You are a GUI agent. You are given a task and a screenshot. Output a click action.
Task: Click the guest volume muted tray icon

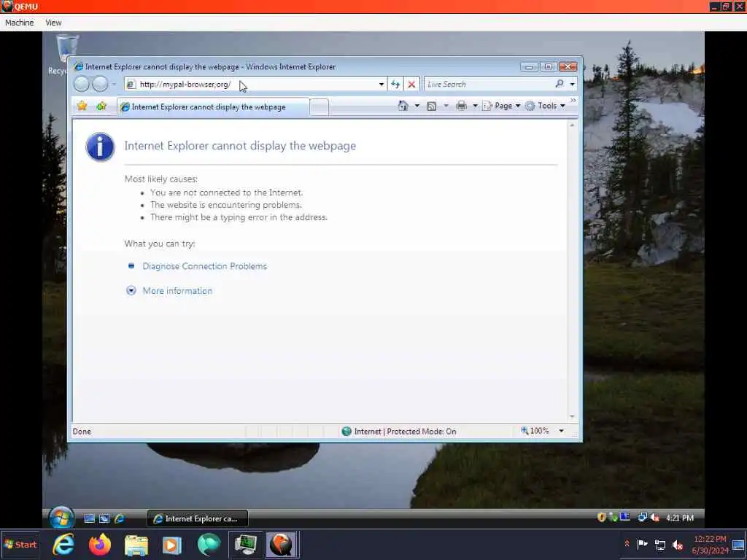(655, 518)
